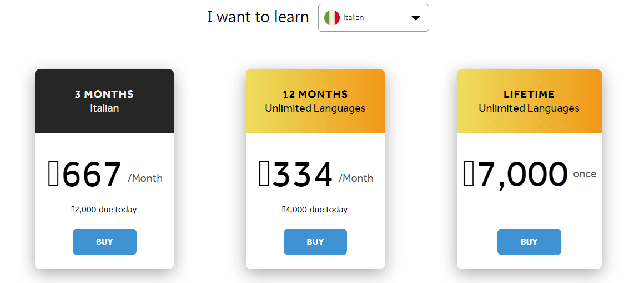Click the 2,000 due today text
The width and height of the screenshot is (644, 283).
click(104, 210)
